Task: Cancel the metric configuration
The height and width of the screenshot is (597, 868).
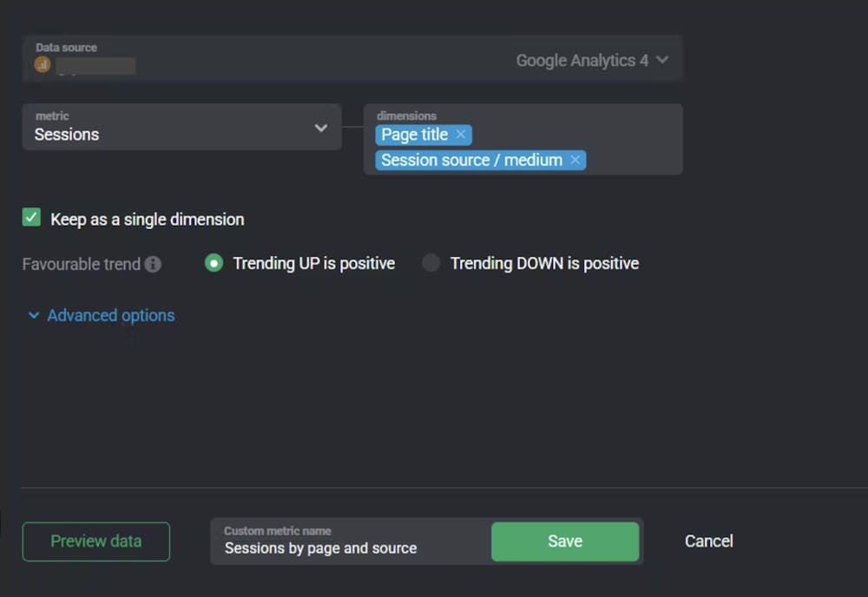Action: coord(707,541)
